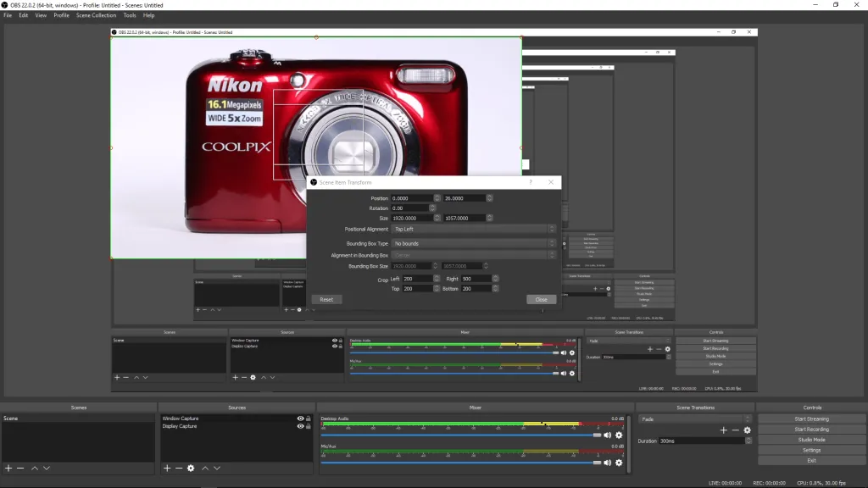Image resolution: width=868 pixels, height=488 pixels.
Task: Move the selected source up in the list
Action: tap(204, 468)
